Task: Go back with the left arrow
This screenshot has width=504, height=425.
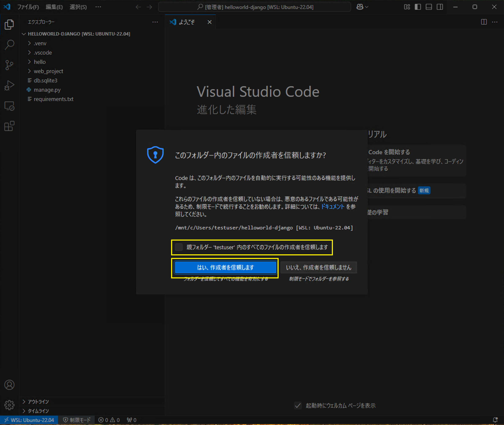Action: pos(138,7)
